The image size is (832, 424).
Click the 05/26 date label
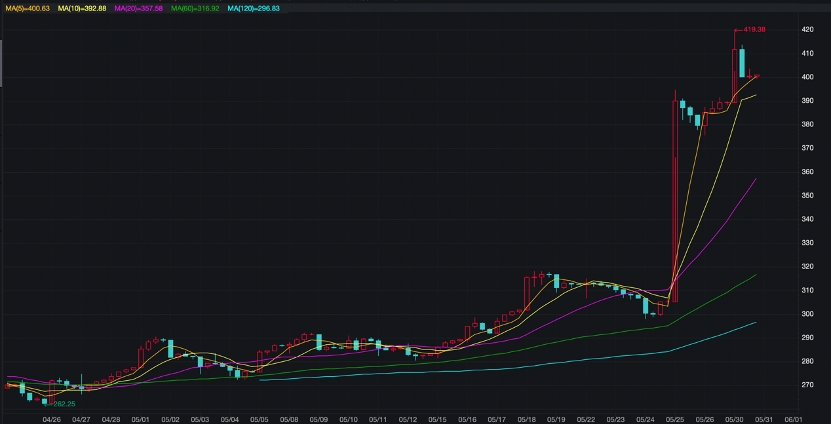click(705, 419)
